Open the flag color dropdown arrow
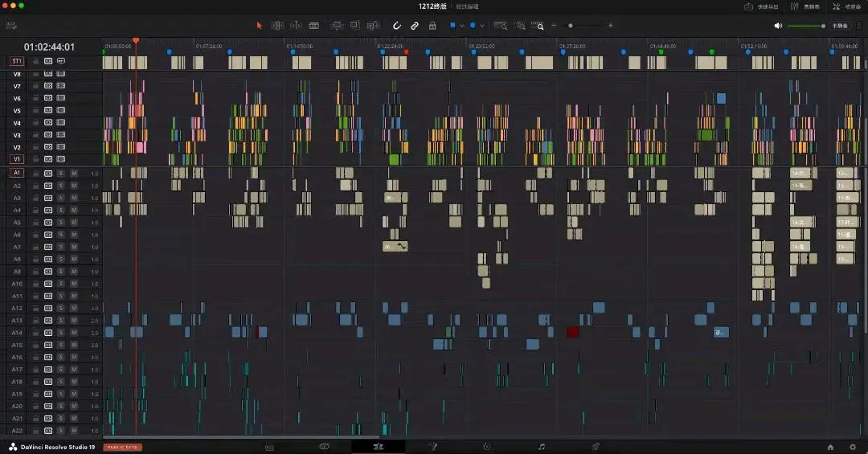This screenshot has width=868, height=454. pyautogui.click(x=461, y=26)
